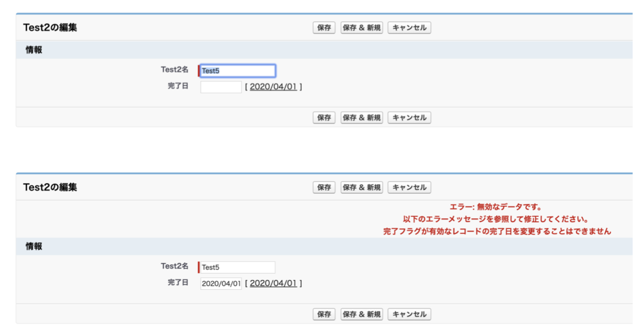644x334 pixels.
Task: Click 保存 at top of the error form
Action: 324,187
